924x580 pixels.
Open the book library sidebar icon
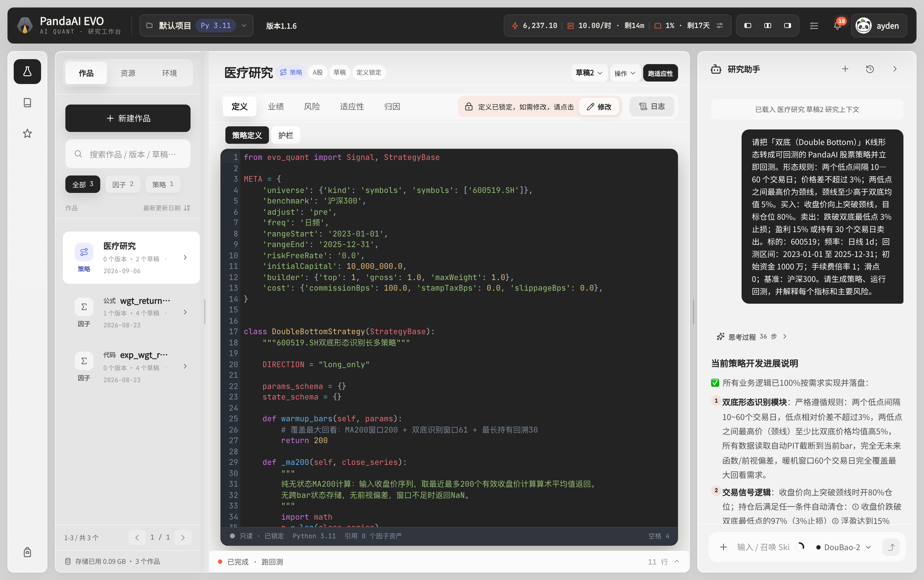[x=27, y=102]
